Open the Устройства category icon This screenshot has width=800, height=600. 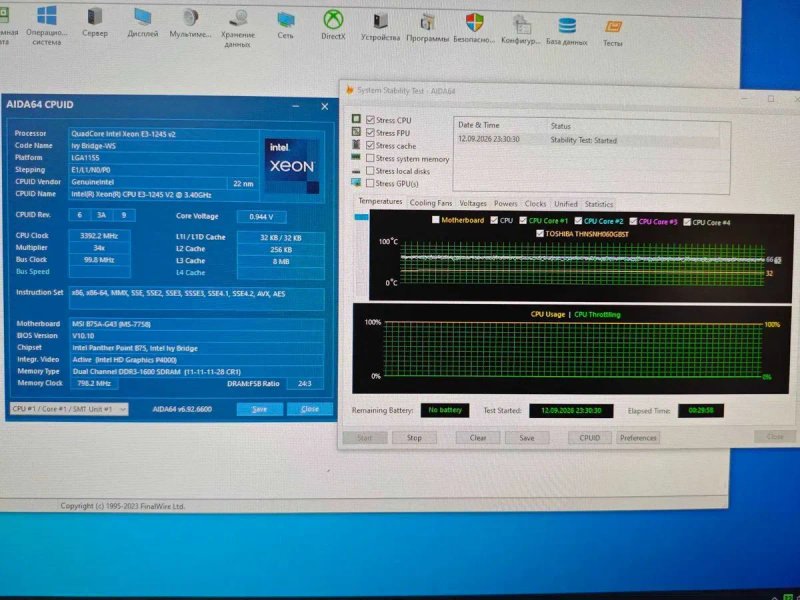(380, 21)
